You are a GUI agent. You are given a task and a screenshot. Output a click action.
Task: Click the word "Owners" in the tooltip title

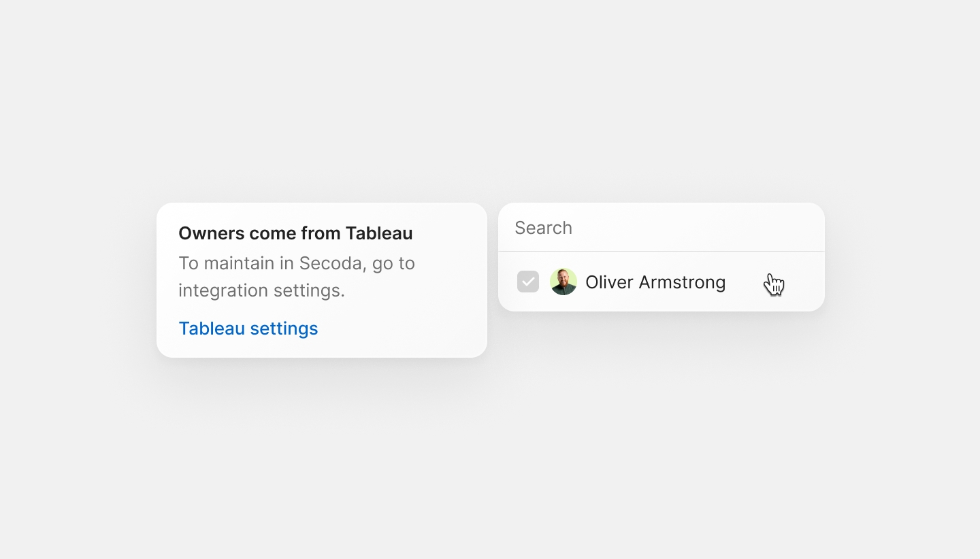(x=211, y=233)
